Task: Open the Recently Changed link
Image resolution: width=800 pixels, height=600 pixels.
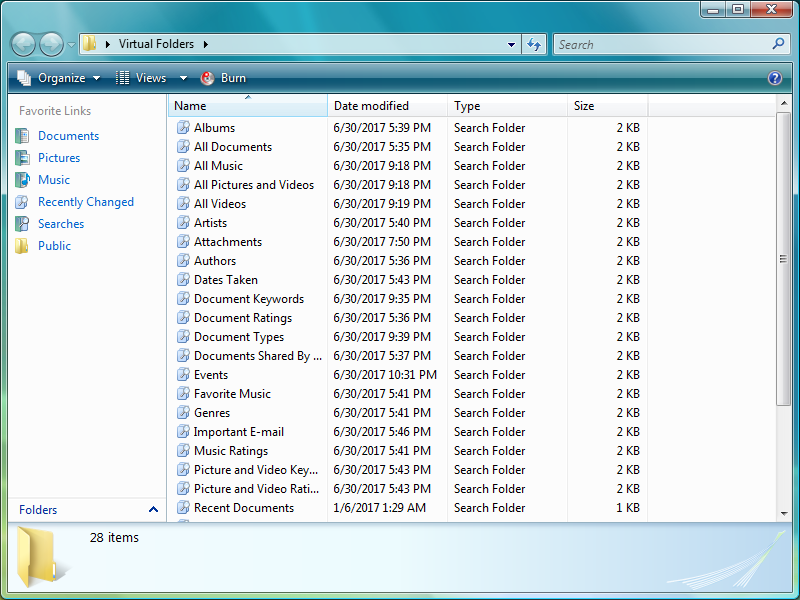Action: click(86, 202)
